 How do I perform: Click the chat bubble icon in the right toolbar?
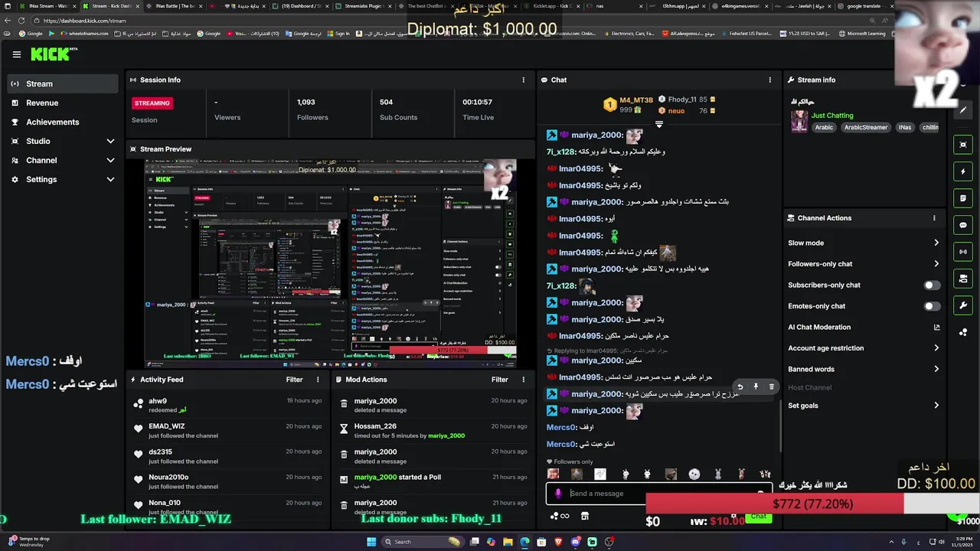[x=963, y=225]
